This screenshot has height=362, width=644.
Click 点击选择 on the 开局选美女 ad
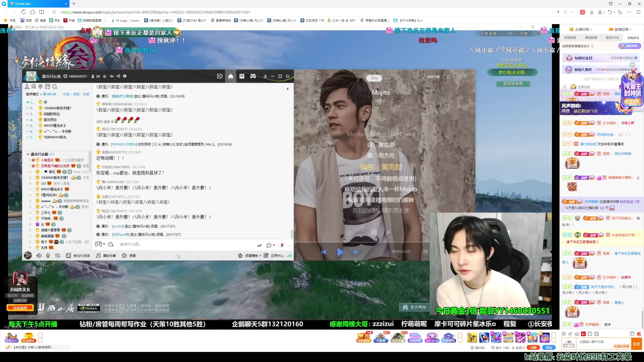[20, 308]
